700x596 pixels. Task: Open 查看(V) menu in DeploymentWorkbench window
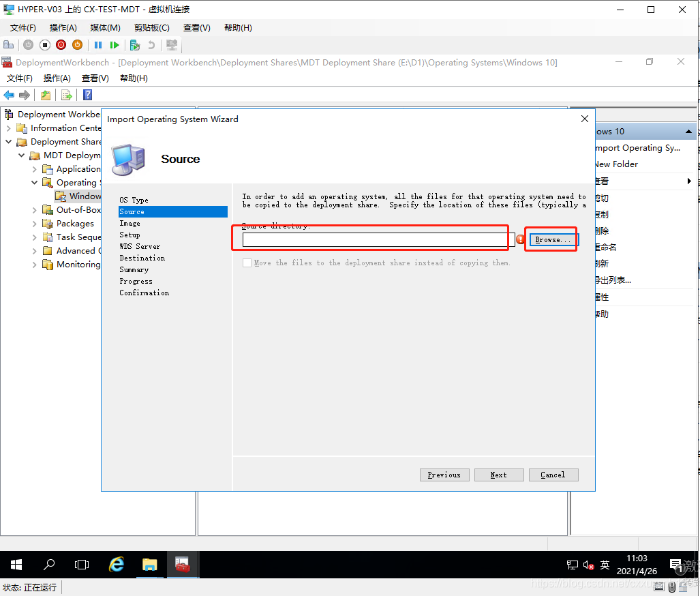click(95, 78)
